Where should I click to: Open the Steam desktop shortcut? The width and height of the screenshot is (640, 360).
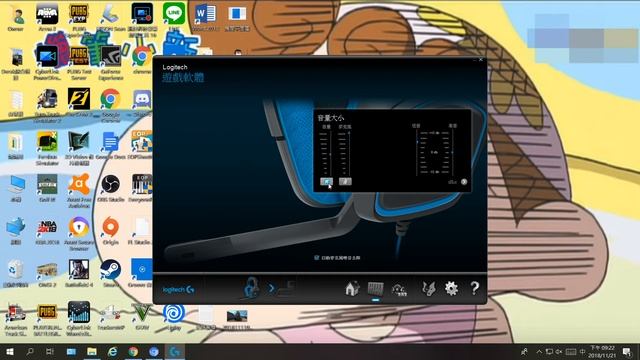tap(111, 273)
